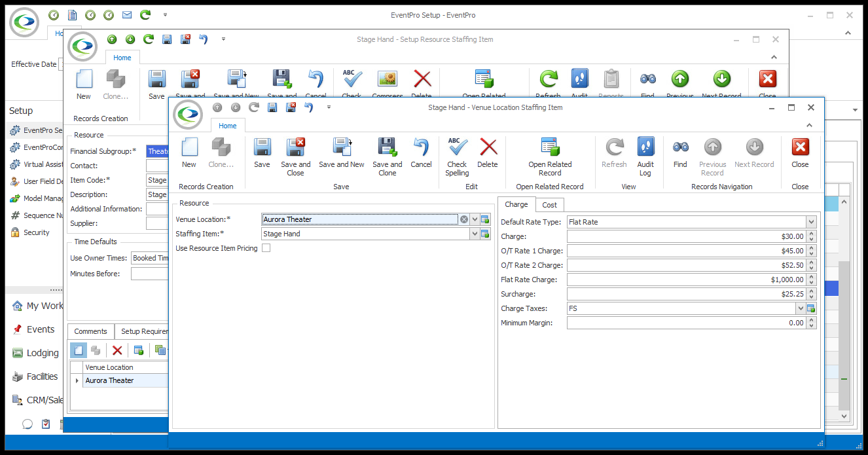Click lookup icon next to Charge Taxes field
The width and height of the screenshot is (868, 455).
pos(812,308)
